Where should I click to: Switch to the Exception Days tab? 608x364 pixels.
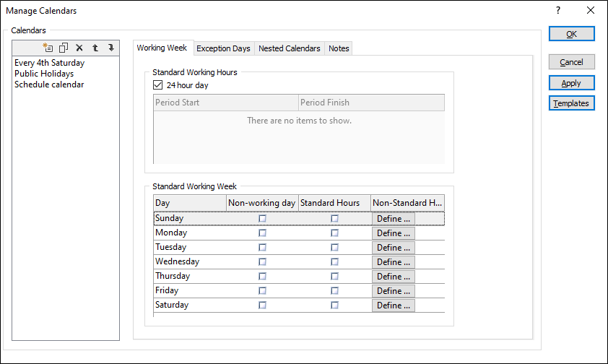(x=223, y=48)
